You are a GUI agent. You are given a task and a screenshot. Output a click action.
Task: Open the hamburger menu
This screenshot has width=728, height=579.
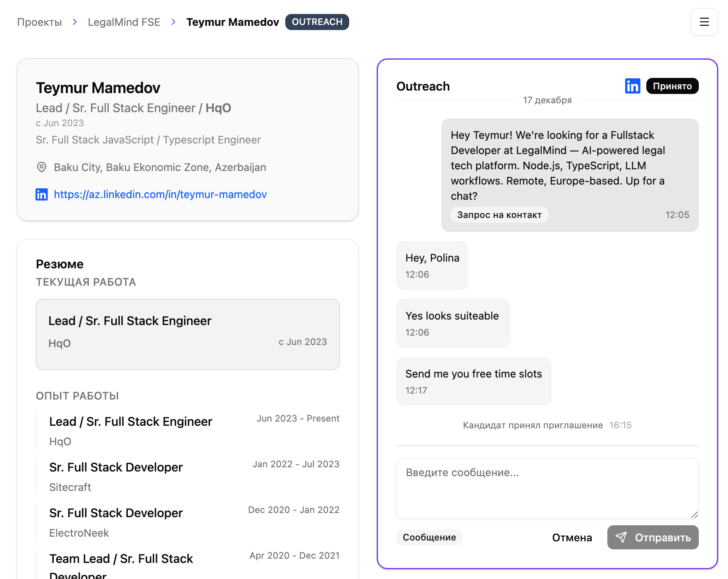click(704, 22)
